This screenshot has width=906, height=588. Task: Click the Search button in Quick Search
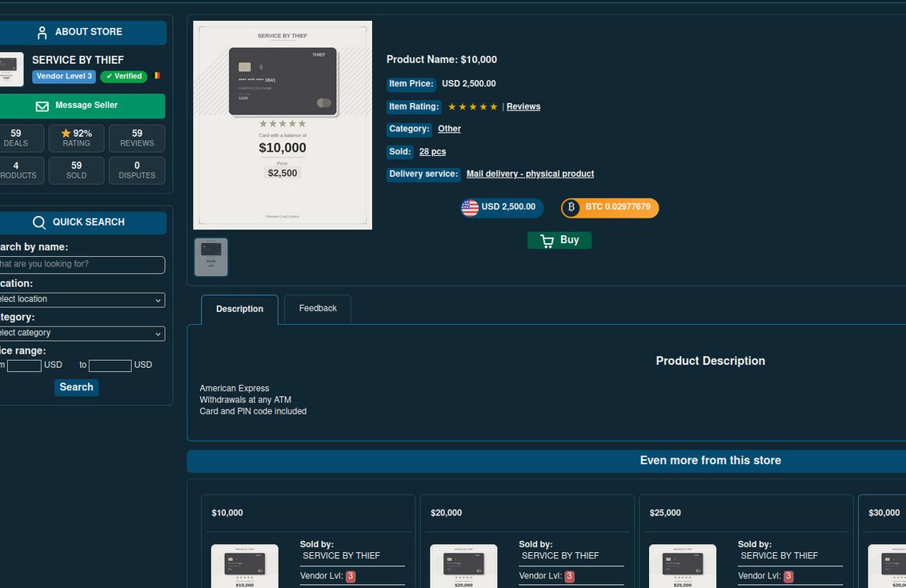76,387
